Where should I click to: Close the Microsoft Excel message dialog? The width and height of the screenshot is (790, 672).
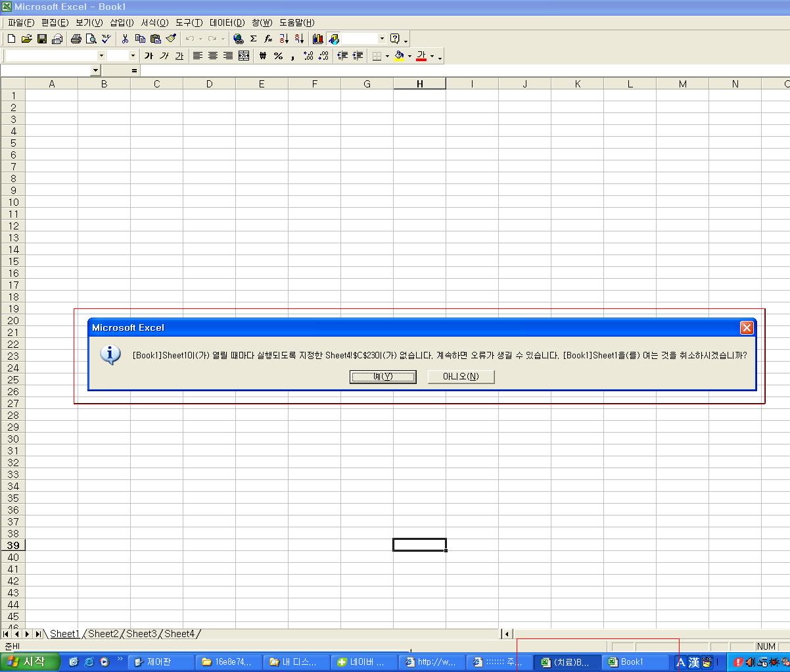tap(747, 327)
